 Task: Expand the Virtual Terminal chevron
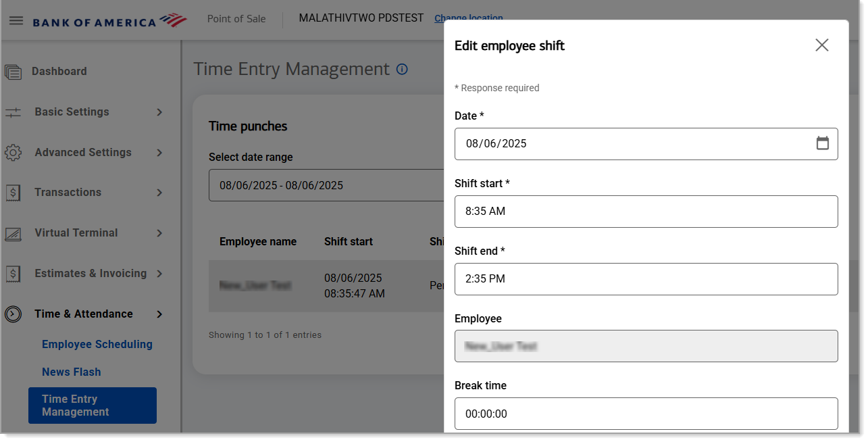(159, 233)
